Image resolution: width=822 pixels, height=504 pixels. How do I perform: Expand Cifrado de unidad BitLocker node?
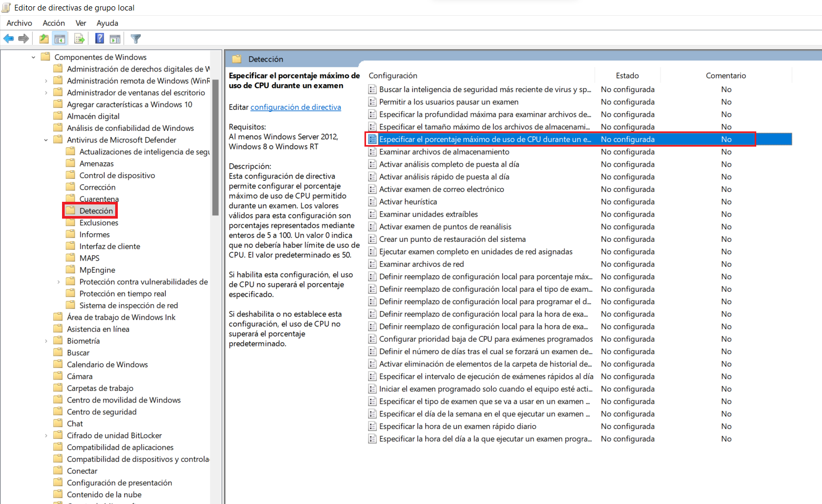[46, 436]
